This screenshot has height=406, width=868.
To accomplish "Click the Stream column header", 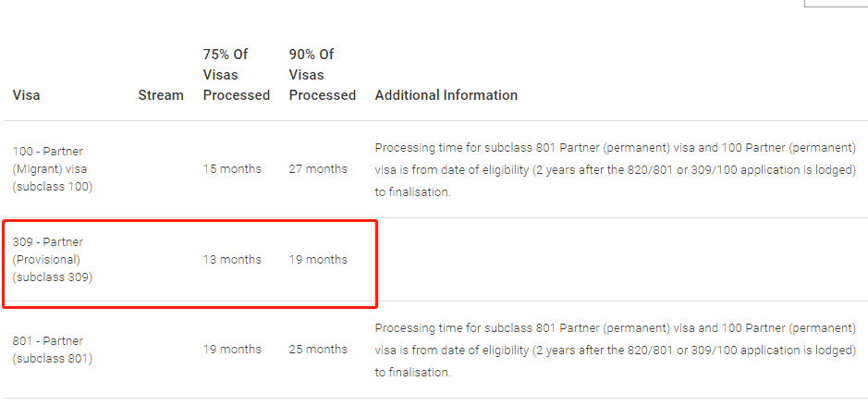I will pos(161,95).
